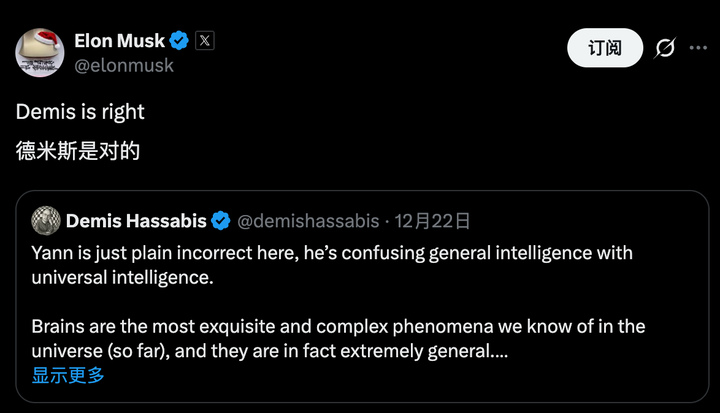Open the three-dot more options menu
The height and width of the screenshot is (413, 720).
point(697,48)
